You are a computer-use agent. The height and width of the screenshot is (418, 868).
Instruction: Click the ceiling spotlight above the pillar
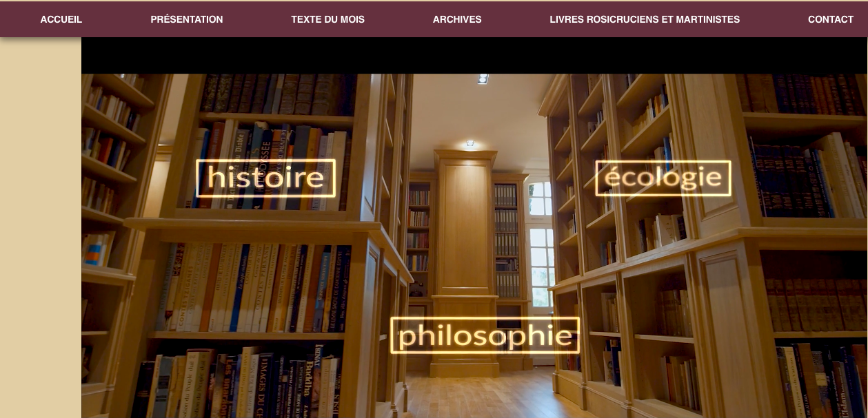coord(470,143)
